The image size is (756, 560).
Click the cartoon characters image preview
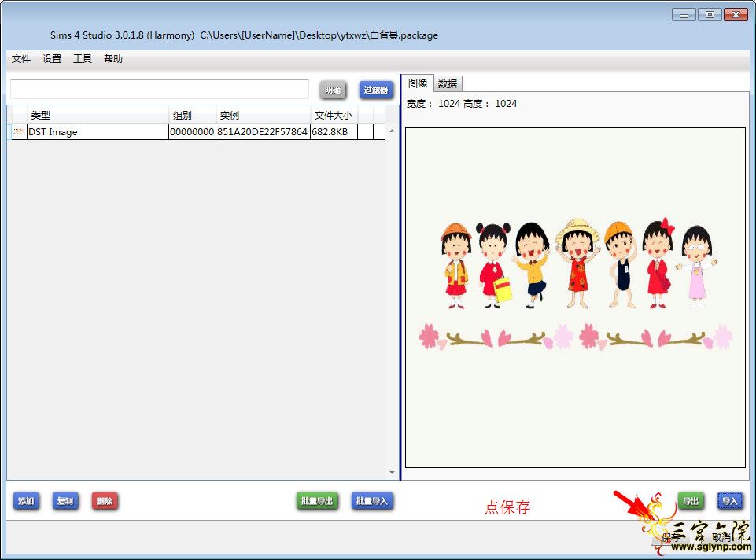(575, 297)
